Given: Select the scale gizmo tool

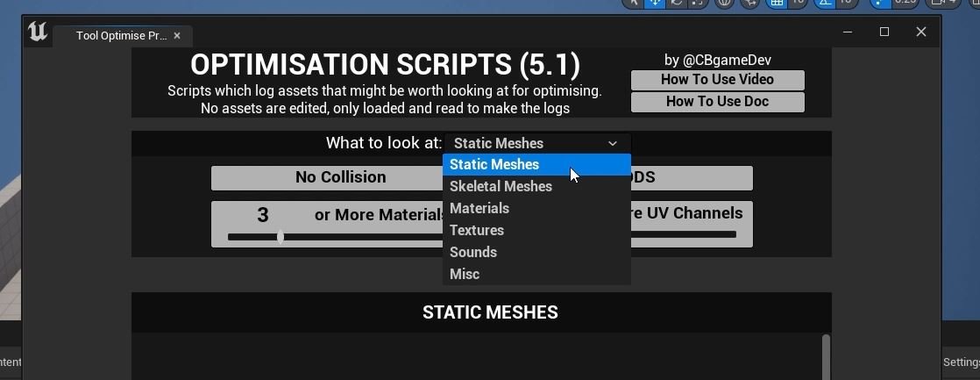Looking at the screenshot, I should pyautogui.click(x=698, y=3).
